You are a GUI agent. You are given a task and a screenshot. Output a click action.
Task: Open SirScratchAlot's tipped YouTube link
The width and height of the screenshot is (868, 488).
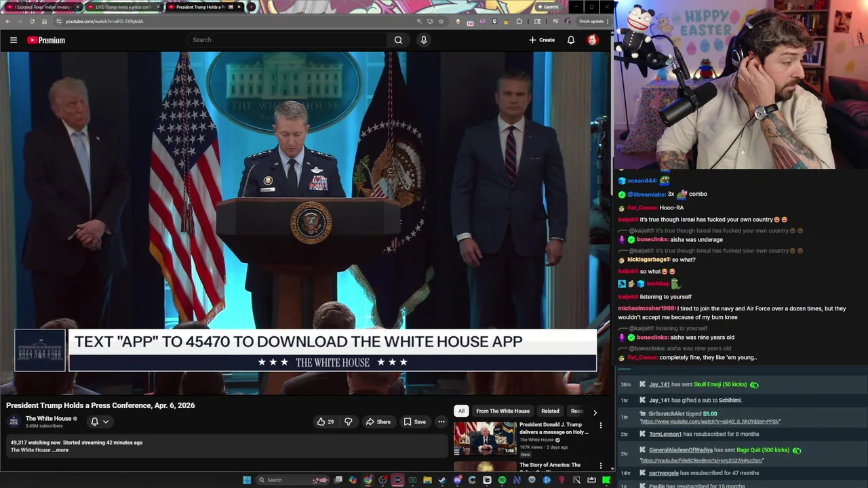click(x=710, y=422)
